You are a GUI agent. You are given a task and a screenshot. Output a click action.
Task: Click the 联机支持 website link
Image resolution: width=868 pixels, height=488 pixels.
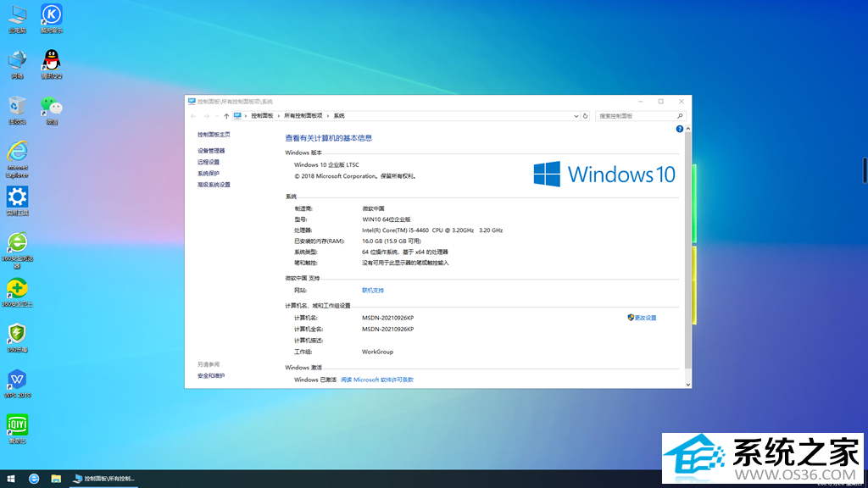pos(373,291)
